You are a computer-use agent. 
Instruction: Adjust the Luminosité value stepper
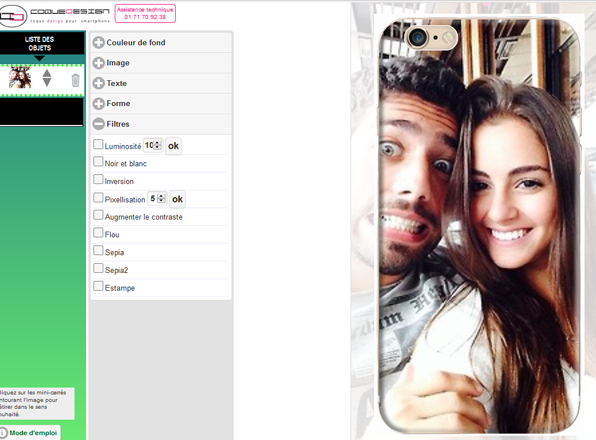158,145
